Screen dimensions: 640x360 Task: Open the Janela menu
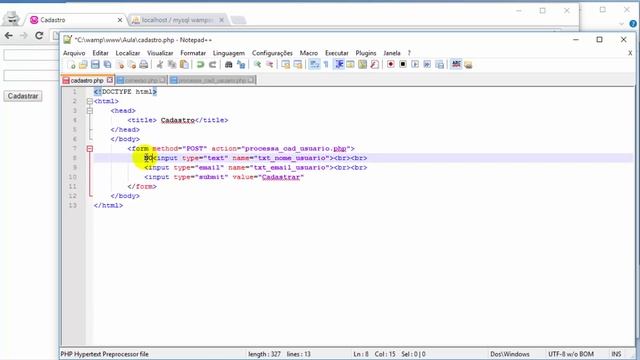pos(392,53)
